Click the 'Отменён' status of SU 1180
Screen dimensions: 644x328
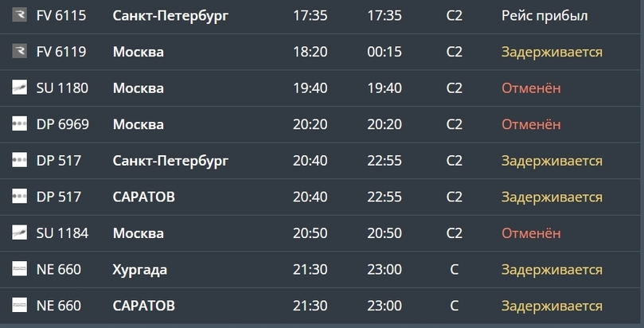531,88
